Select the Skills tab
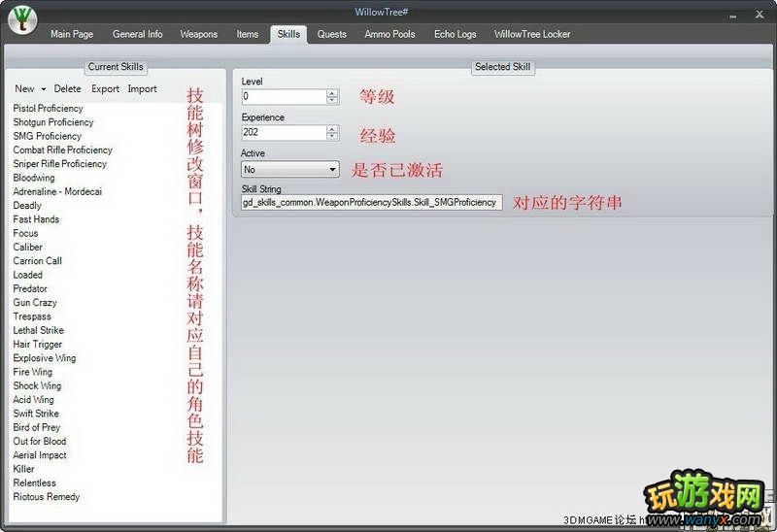777x532 pixels. [288, 34]
